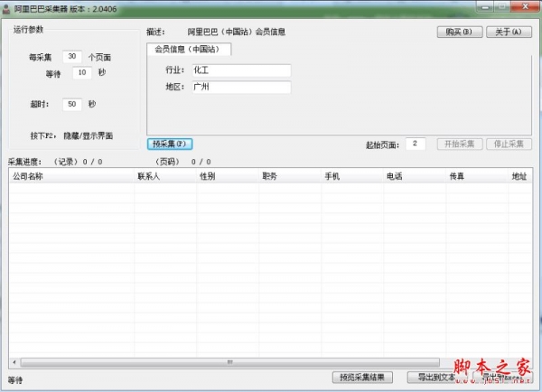Sort by 手机 column header
Screen dimensions: 542x392
coord(352,176)
